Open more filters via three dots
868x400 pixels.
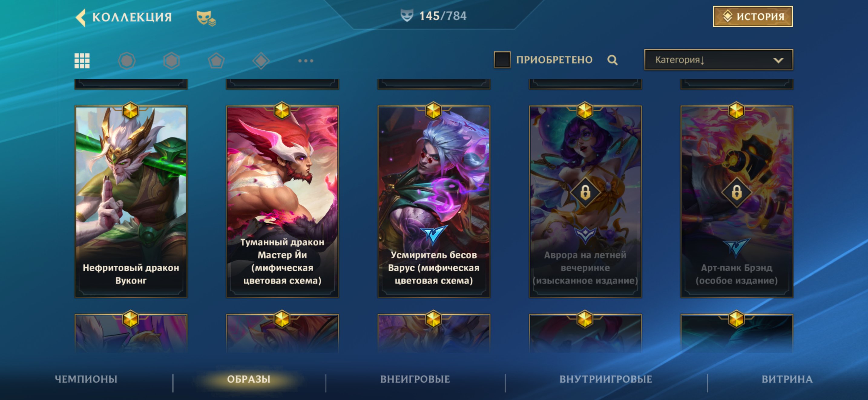(306, 61)
